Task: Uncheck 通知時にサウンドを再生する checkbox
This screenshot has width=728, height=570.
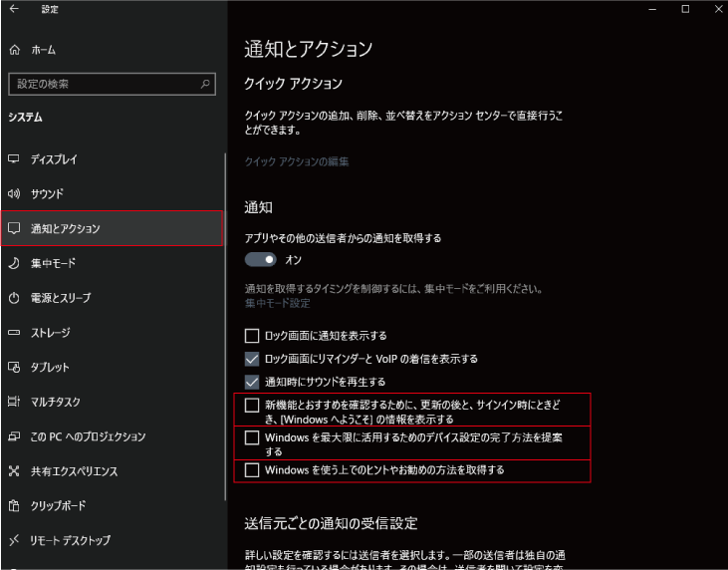Action: [252, 382]
